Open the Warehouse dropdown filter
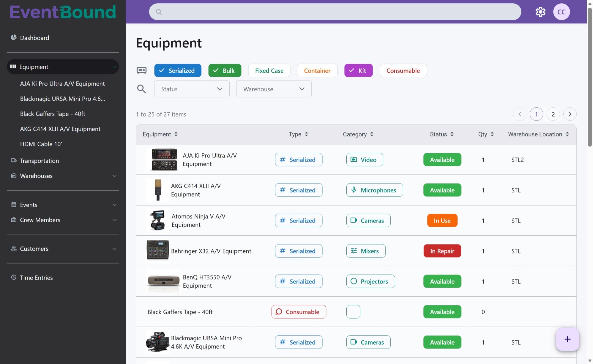The image size is (593, 364). pos(274,89)
